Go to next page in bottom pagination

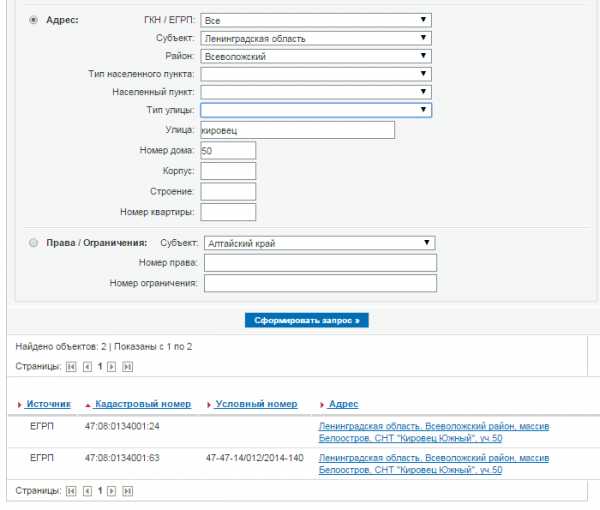pyautogui.click(x=111, y=491)
